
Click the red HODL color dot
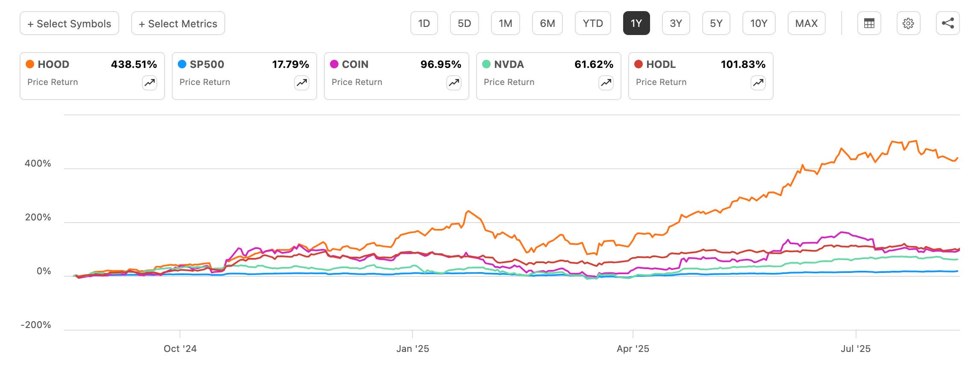(639, 64)
